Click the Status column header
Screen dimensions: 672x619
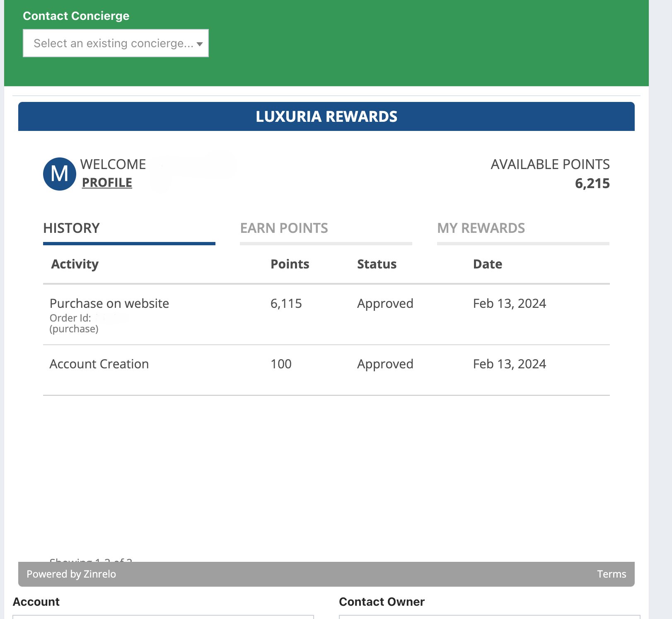point(377,264)
